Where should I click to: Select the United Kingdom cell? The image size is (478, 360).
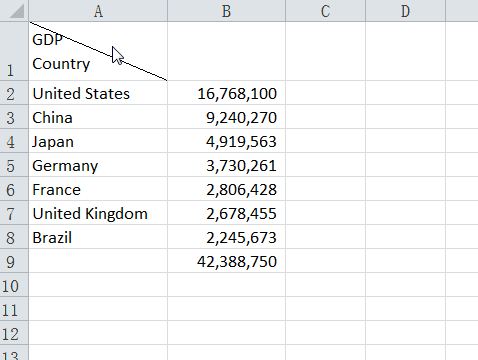(98, 213)
